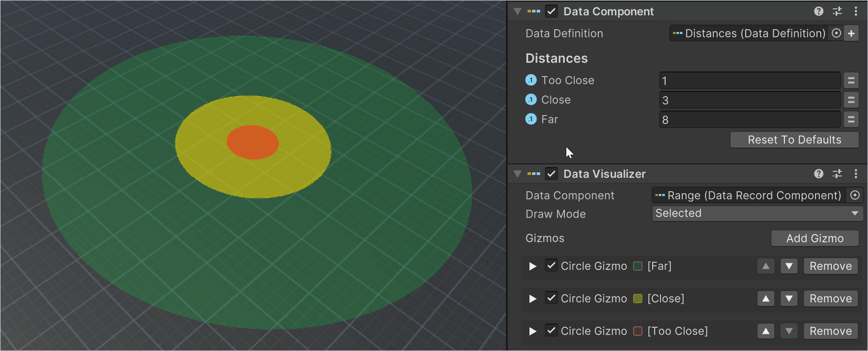The image size is (868, 351).
Task: Move the Too Close gizmo down
Action: click(789, 331)
